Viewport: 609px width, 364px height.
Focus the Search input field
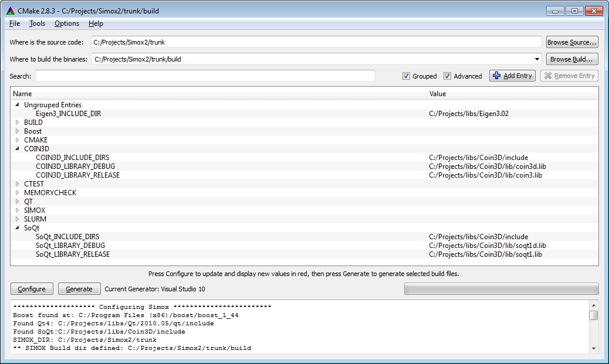click(205, 76)
